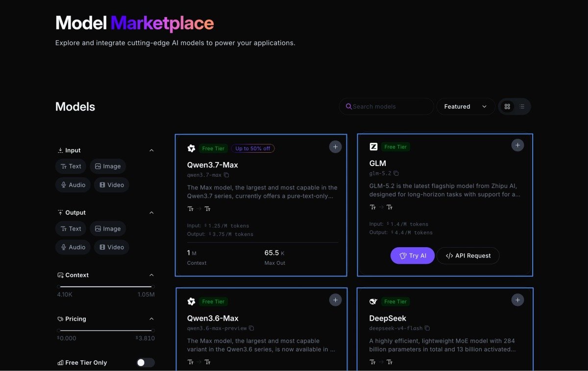Click Free Tier badge on Qwen3.6-Max card
This screenshot has height=371, width=588.
[x=213, y=301]
